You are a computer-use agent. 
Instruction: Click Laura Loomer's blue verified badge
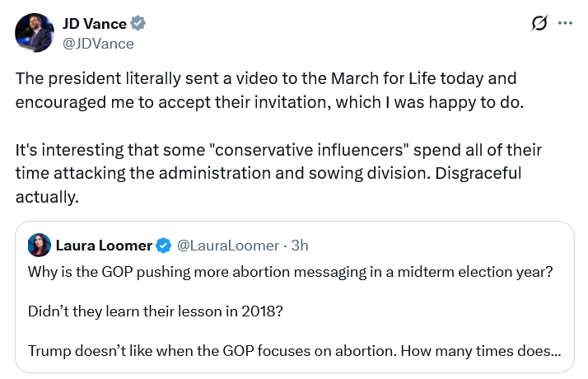pyautogui.click(x=164, y=245)
